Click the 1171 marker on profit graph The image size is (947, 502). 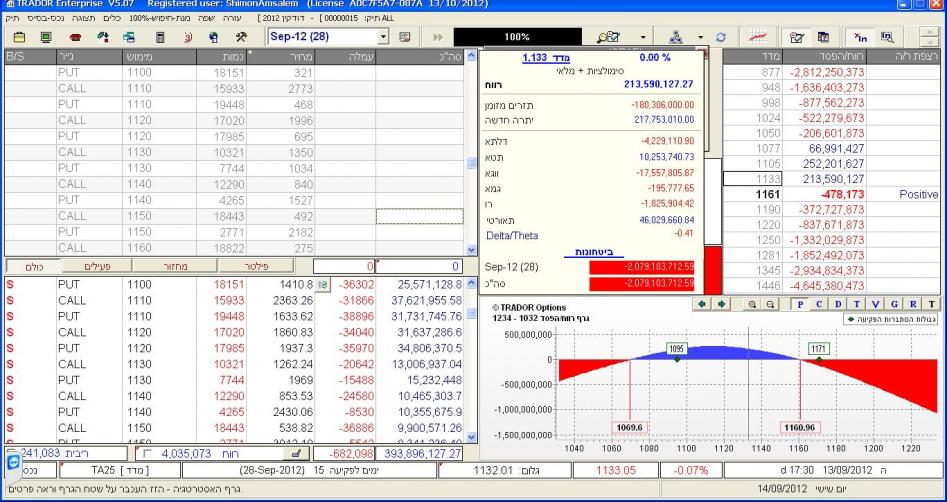820,347
